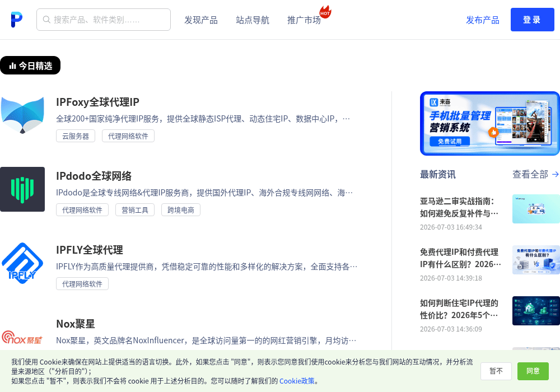Image resolution: width=560 pixels, height=392 pixels.
Task: Click the arrow icon beside 查看全部
Action: [x=556, y=174]
